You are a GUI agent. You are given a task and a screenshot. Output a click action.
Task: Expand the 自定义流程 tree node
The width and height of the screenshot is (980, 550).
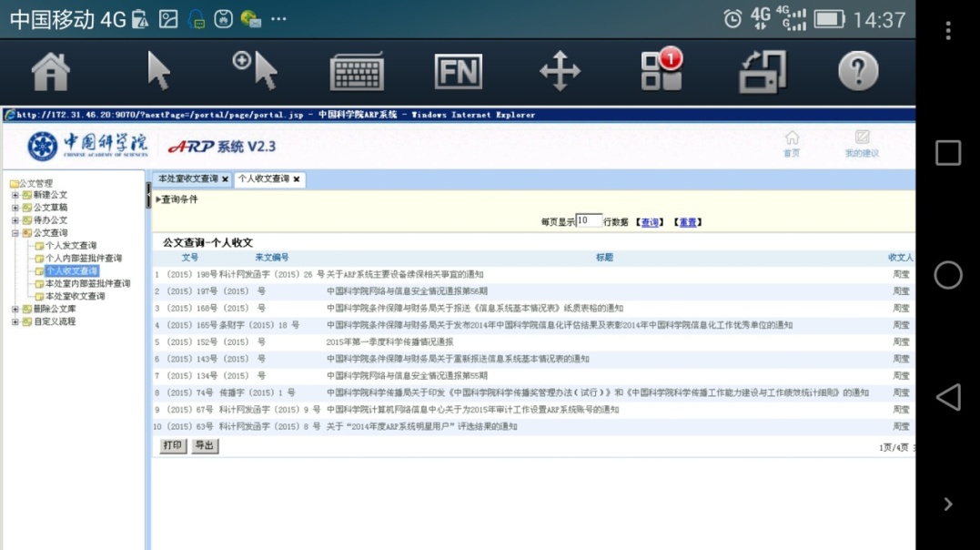pos(15,321)
